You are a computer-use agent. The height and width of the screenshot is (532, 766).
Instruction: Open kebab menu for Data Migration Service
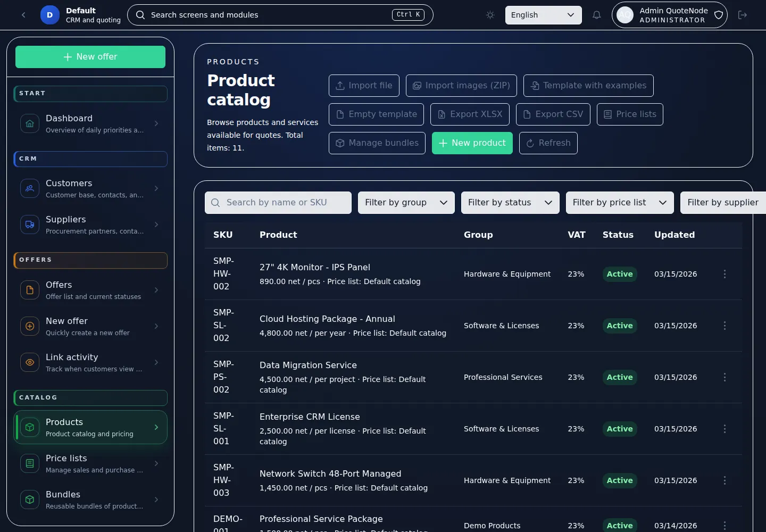725,377
